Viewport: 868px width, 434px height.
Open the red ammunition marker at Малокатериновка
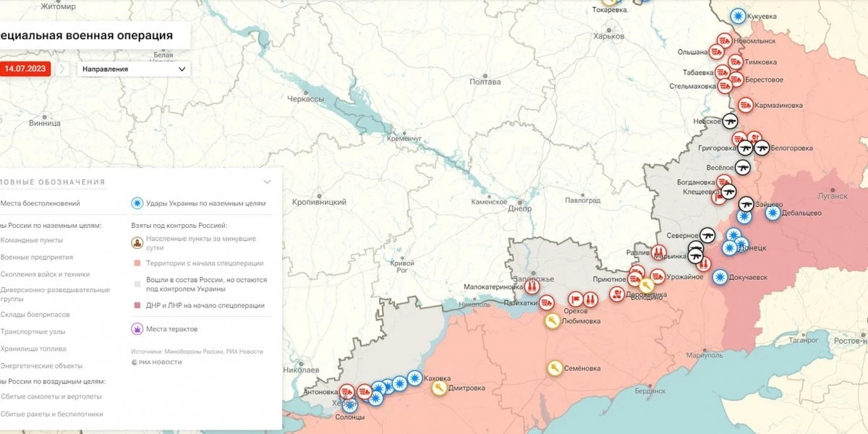point(532,286)
